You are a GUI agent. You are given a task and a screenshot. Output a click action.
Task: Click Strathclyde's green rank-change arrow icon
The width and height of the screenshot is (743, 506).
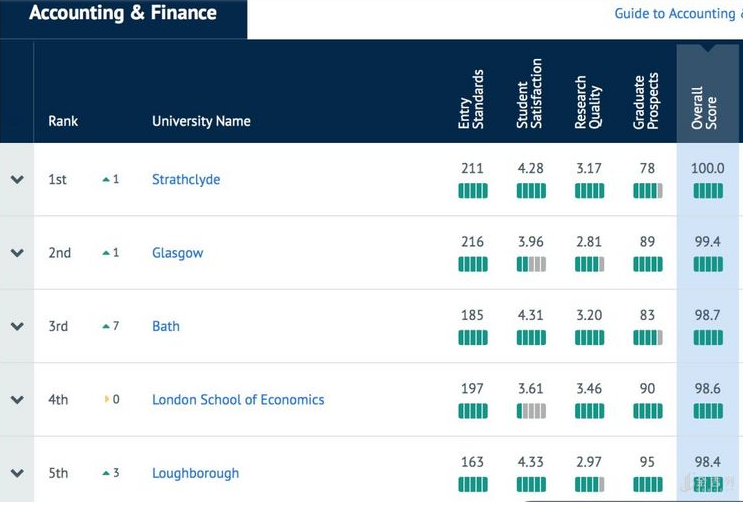pyautogui.click(x=106, y=180)
